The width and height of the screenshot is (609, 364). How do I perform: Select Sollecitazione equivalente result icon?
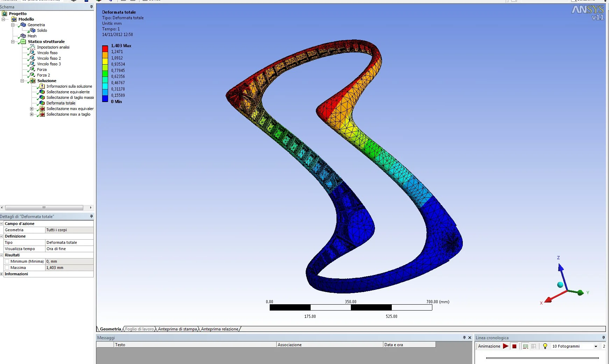[x=42, y=92]
